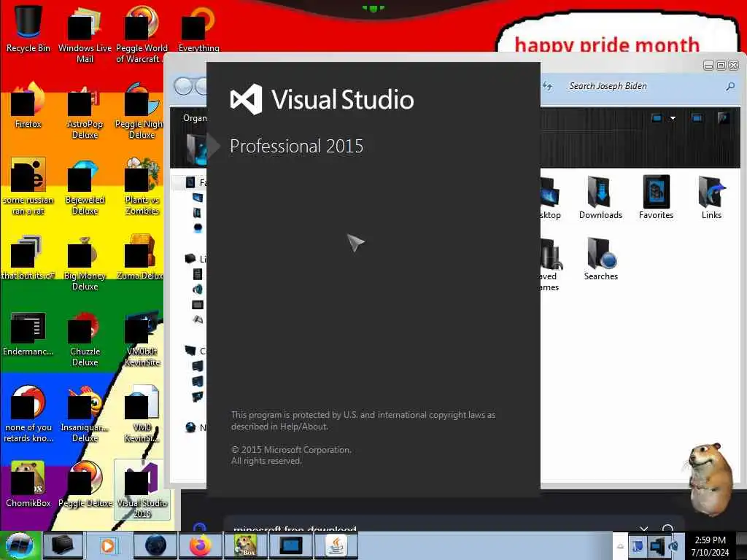Open the Links folder in Explorer
The image size is (747, 560).
[x=711, y=198]
